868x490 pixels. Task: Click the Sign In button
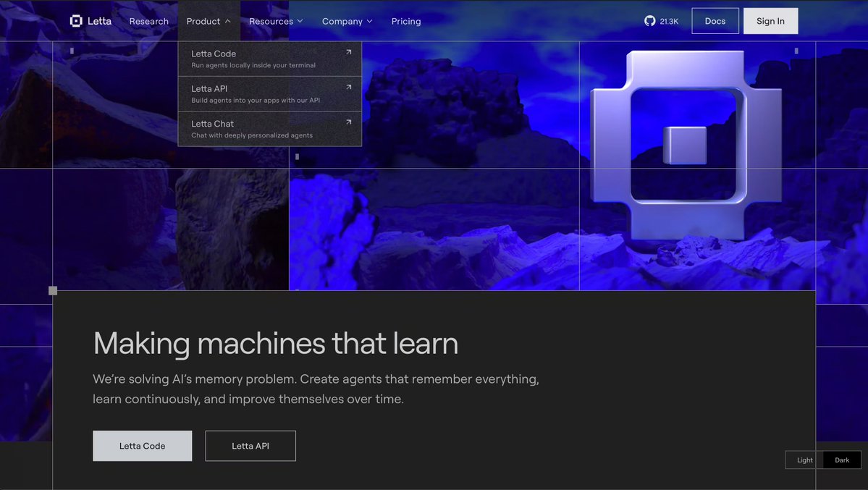point(770,21)
